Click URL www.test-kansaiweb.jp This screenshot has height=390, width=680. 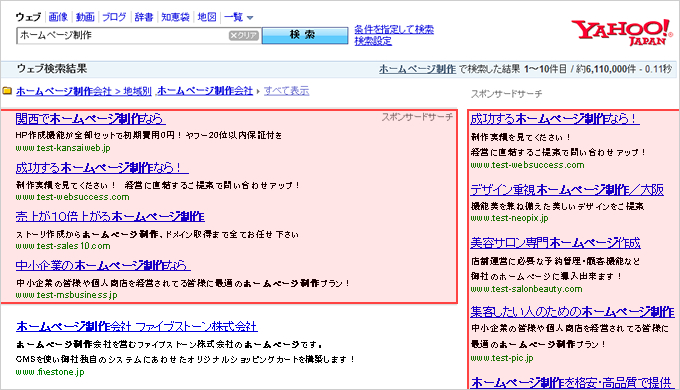click(x=63, y=148)
